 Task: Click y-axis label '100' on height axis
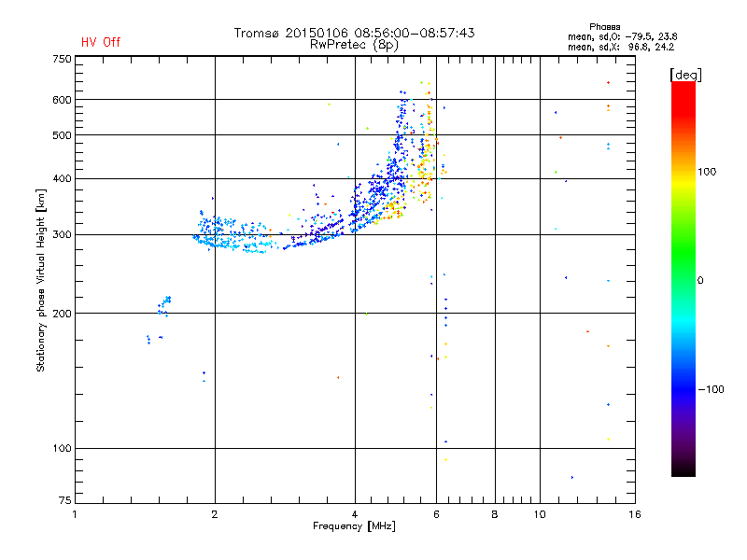[62, 448]
